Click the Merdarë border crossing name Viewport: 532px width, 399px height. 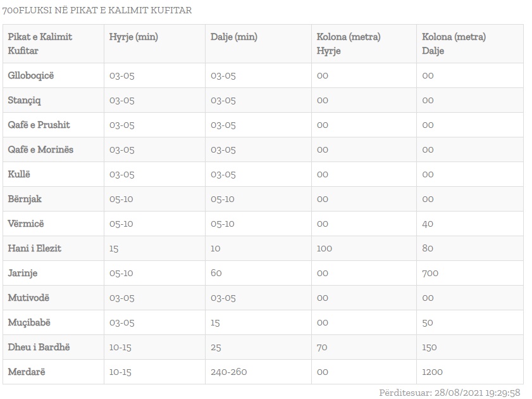click(27, 372)
